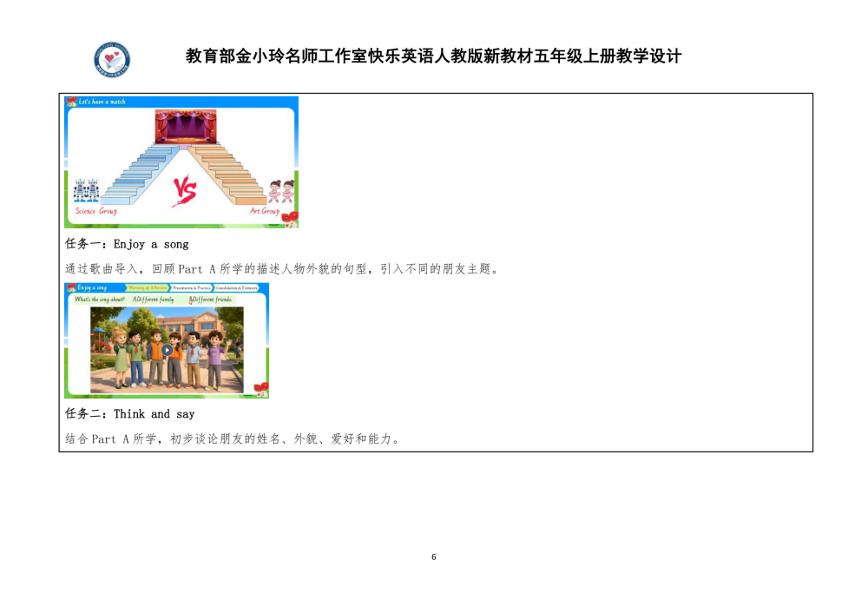Click the studio logo in the page header
The height and width of the screenshot is (613, 868).
click(x=112, y=59)
